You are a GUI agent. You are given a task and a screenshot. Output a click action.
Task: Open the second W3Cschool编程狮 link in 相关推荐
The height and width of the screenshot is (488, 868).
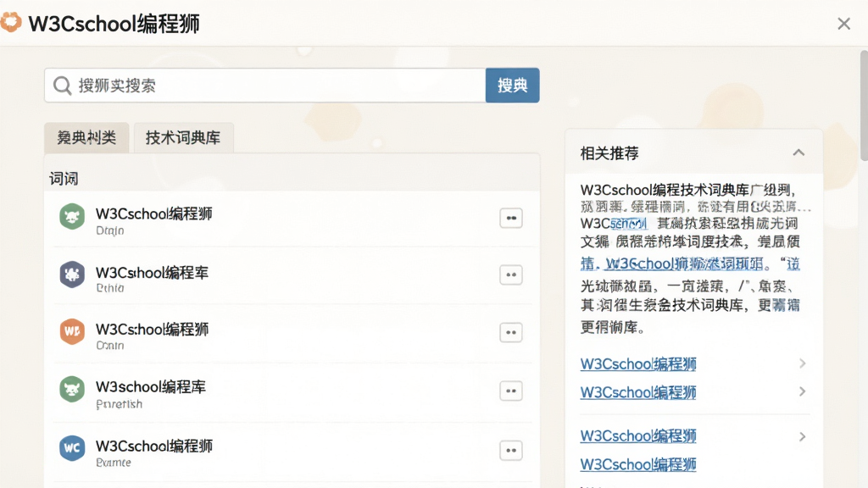point(638,392)
